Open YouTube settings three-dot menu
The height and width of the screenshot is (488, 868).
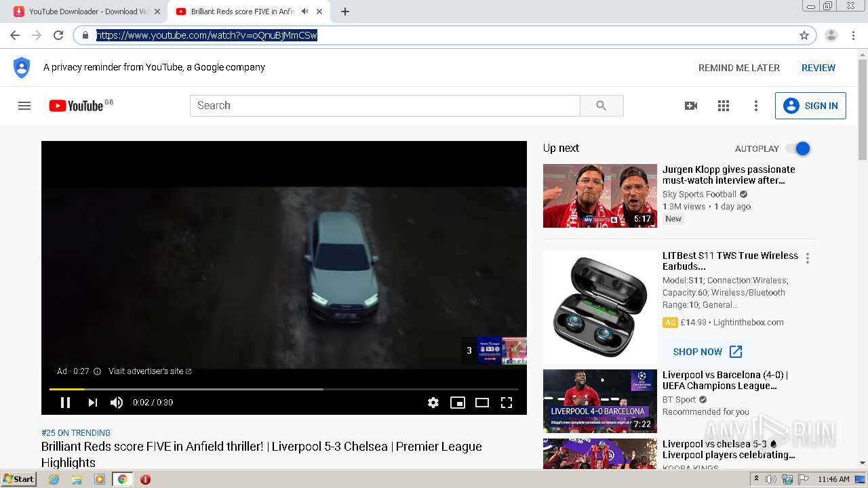coord(756,106)
